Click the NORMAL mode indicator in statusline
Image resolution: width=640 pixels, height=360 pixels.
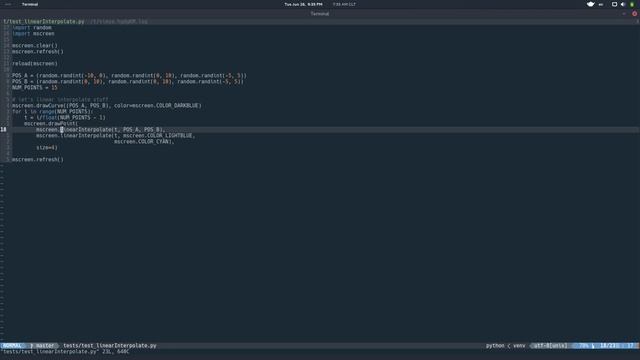tap(12, 346)
